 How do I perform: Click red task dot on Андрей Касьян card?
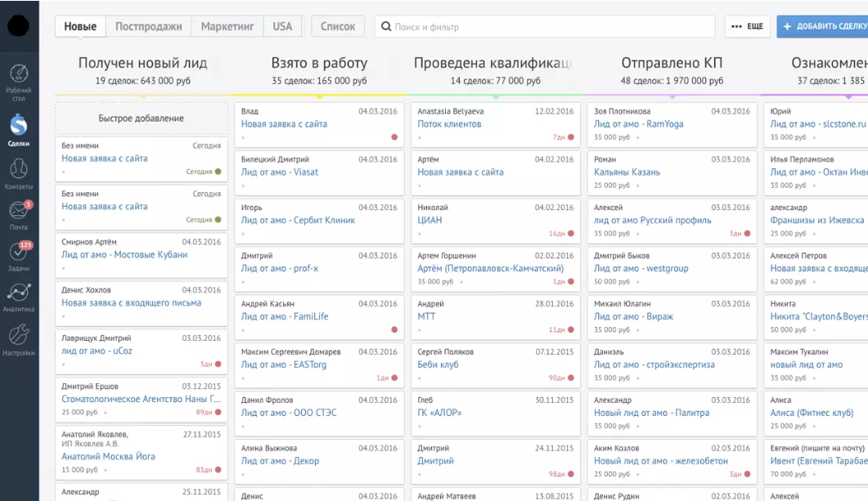[x=394, y=329]
